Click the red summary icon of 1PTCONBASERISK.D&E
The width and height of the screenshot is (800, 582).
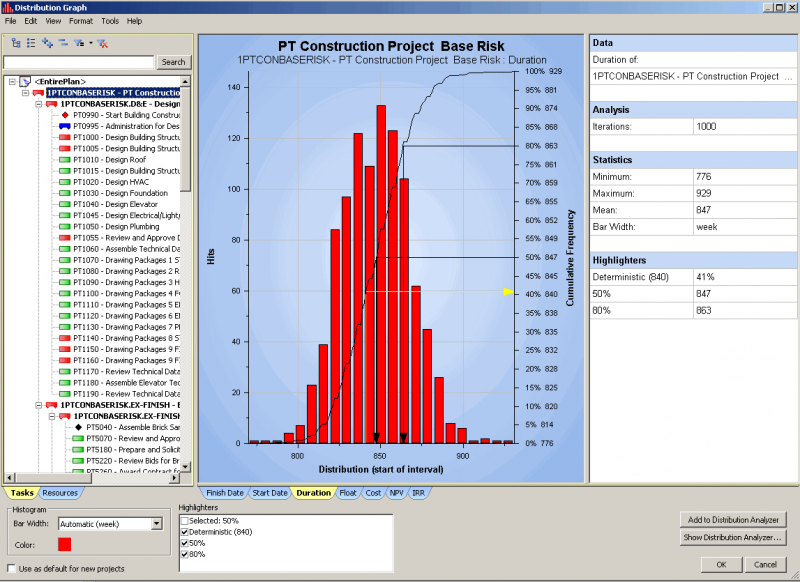pyautogui.click(x=52, y=104)
